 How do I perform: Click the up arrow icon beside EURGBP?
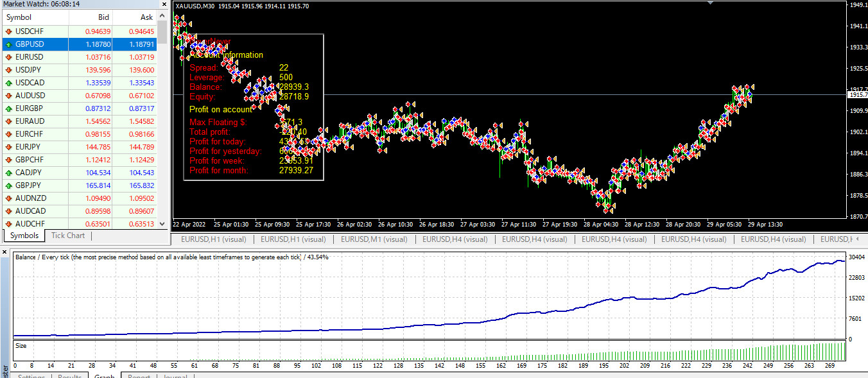pos(9,108)
